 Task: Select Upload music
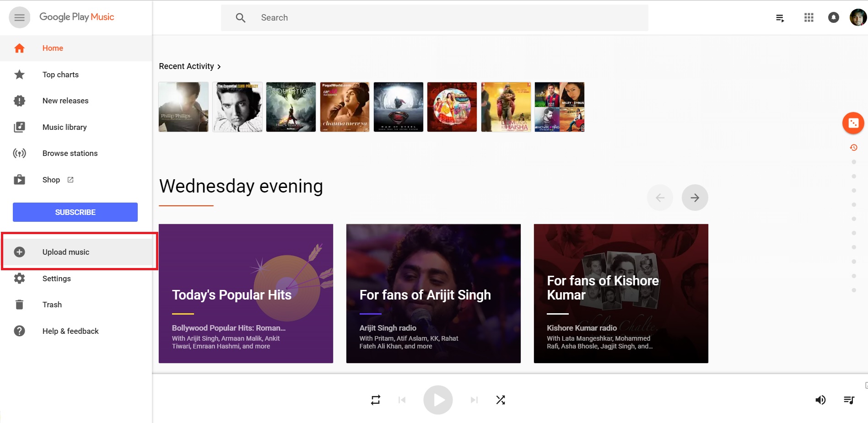(76, 252)
